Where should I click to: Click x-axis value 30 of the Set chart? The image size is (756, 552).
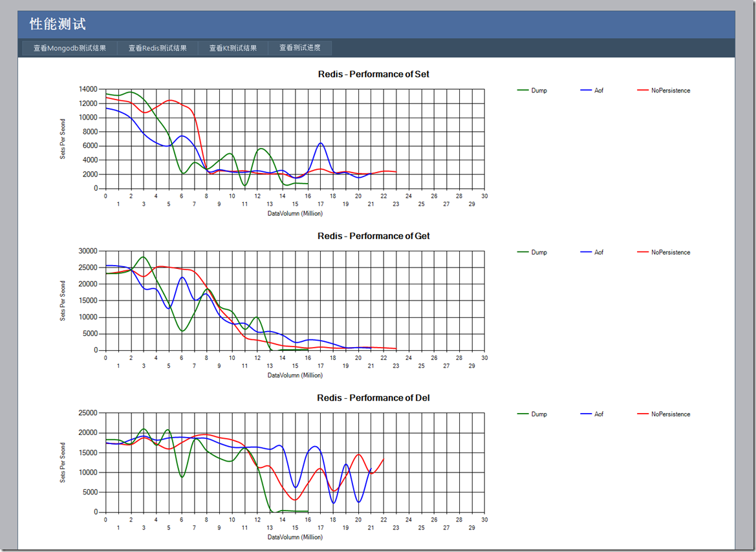point(484,196)
